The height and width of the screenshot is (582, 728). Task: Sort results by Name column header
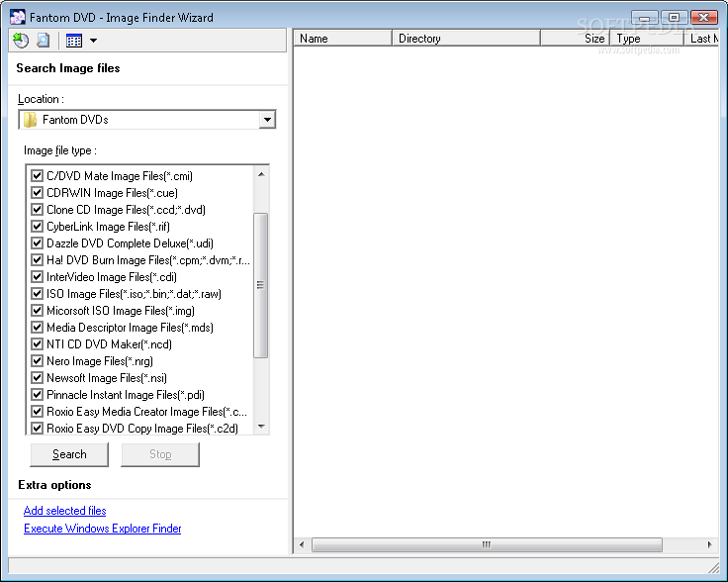pyautogui.click(x=343, y=39)
